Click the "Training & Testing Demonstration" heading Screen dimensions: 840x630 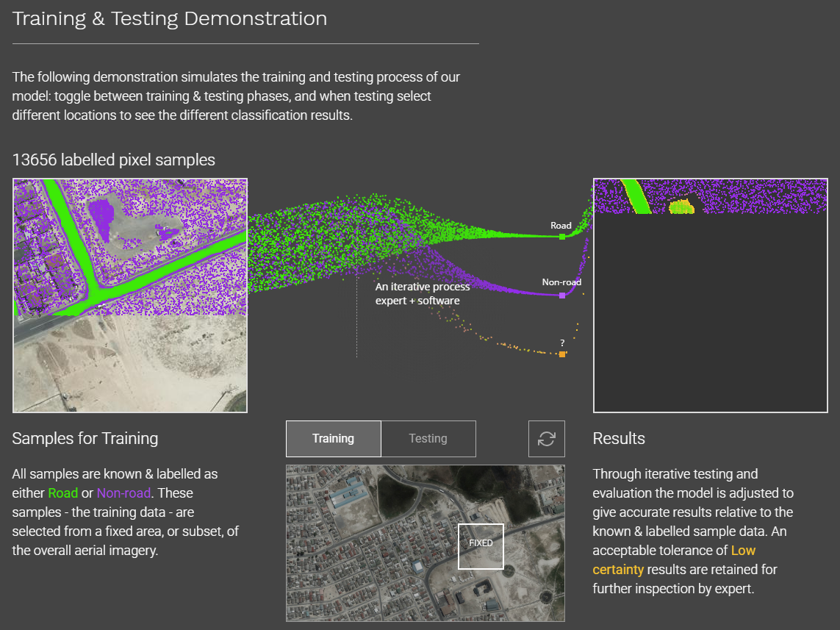(169, 18)
